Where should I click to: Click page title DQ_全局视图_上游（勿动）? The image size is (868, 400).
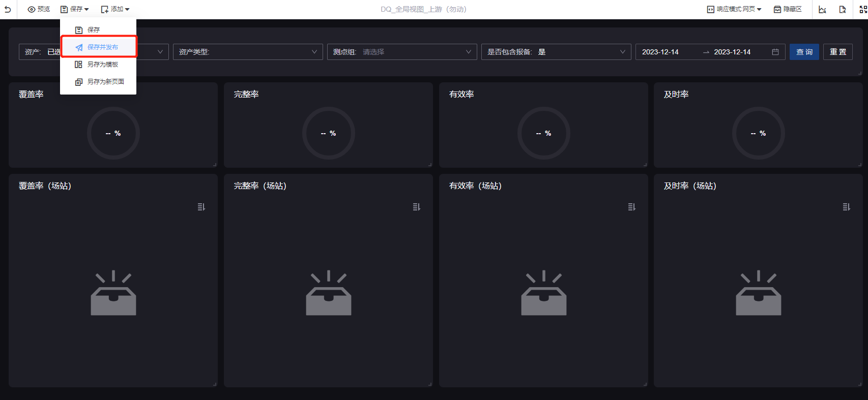[x=423, y=9]
